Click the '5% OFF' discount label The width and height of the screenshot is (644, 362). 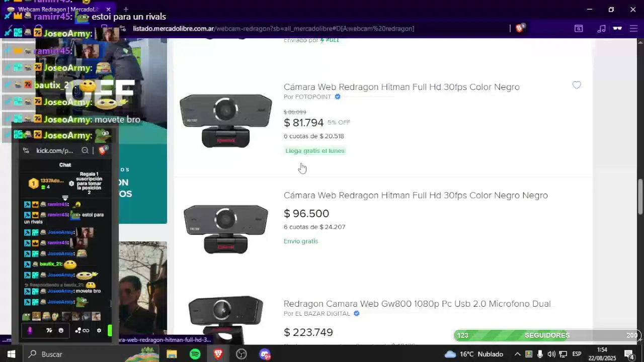(339, 122)
